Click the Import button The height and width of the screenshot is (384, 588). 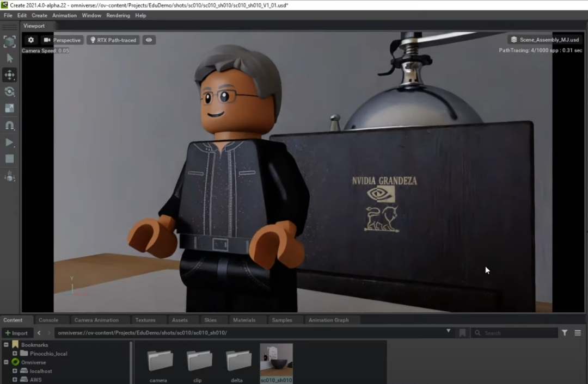click(x=16, y=333)
